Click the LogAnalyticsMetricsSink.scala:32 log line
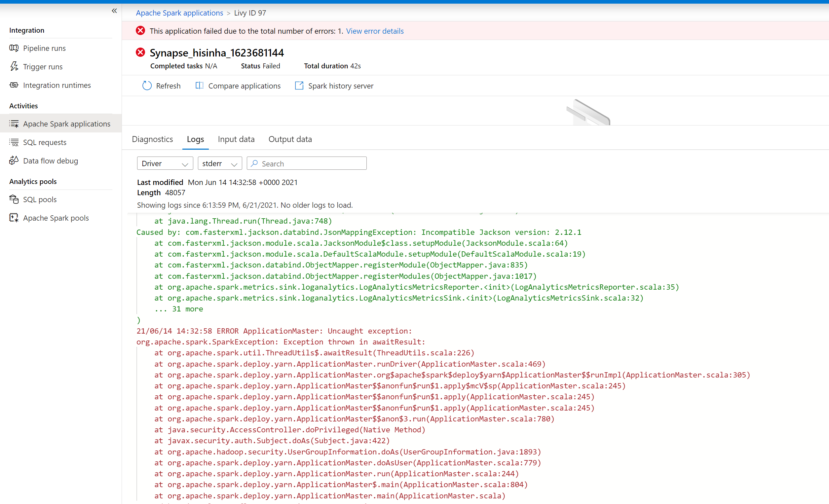This screenshot has width=829, height=504. click(399, 298)
